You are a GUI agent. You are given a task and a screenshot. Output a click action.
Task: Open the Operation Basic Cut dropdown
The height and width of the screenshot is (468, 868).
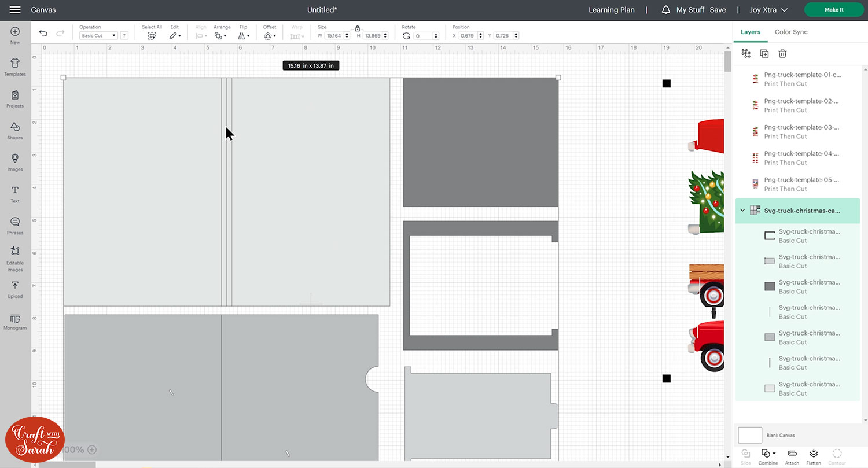pos(98,36)
